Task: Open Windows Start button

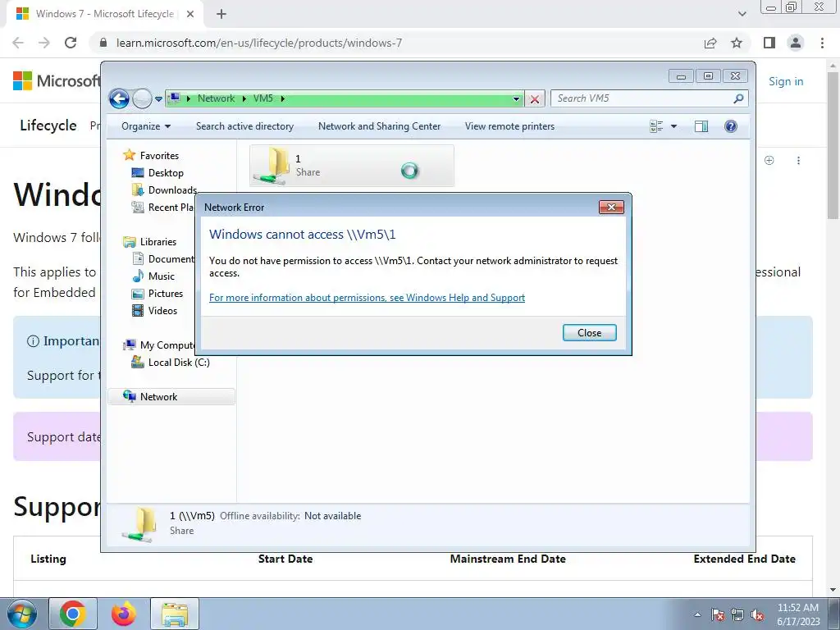Action: click(x=21, y=614)
